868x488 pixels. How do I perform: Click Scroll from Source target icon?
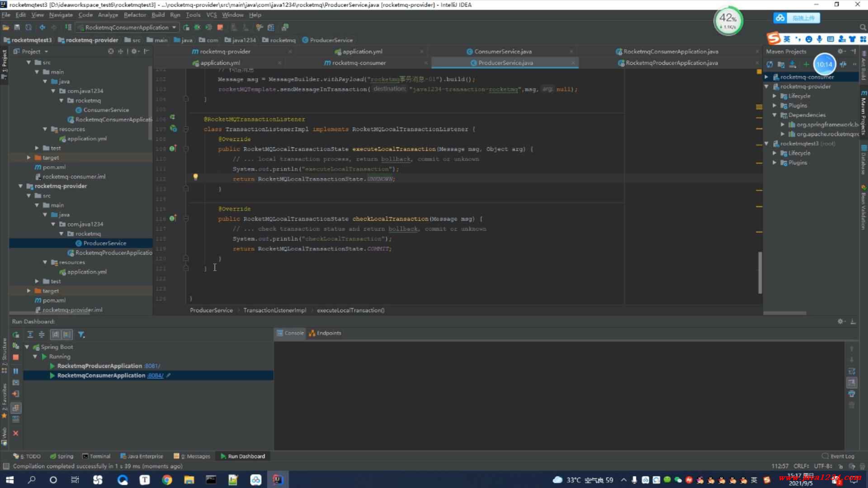111,52
